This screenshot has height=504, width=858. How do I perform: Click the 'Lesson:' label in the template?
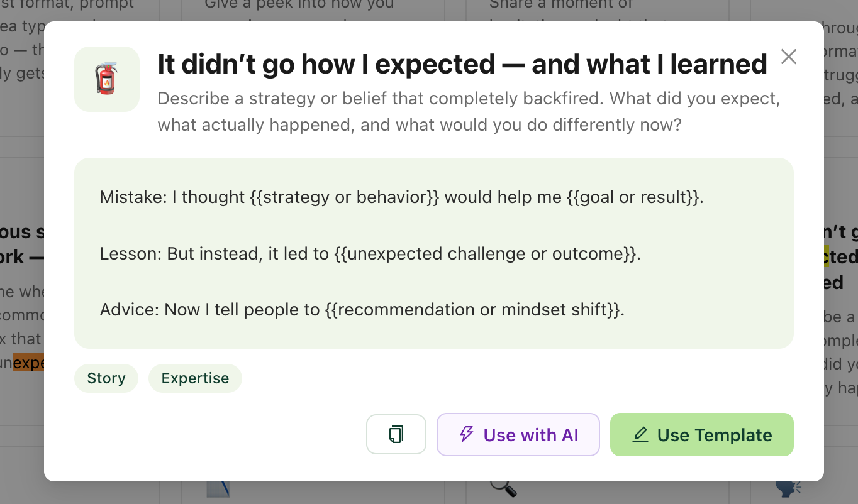coord(131,254)
